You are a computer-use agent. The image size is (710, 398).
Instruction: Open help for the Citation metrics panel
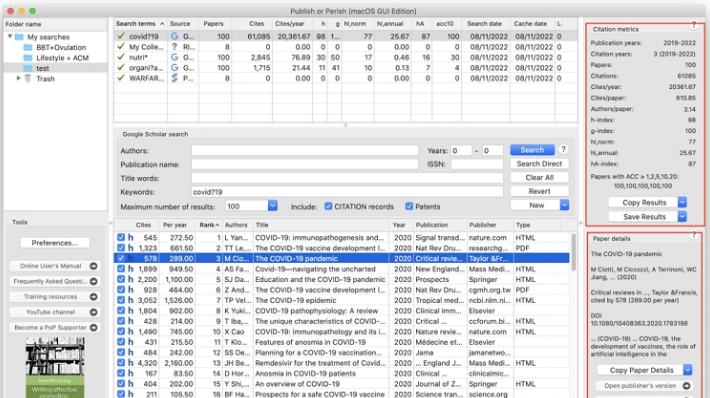click(694, 25)
